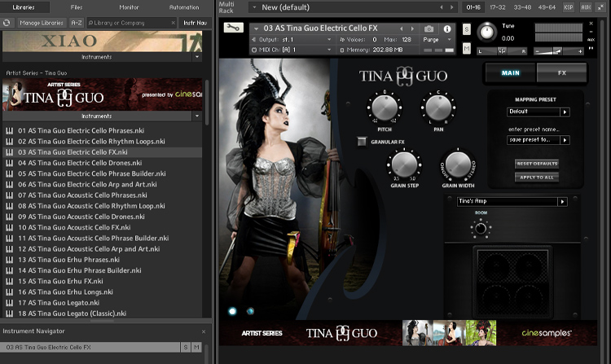The width and height of the screenshot is (611, 364).
Task: Click the enter preset name field
Action: [x=534, y=129]
